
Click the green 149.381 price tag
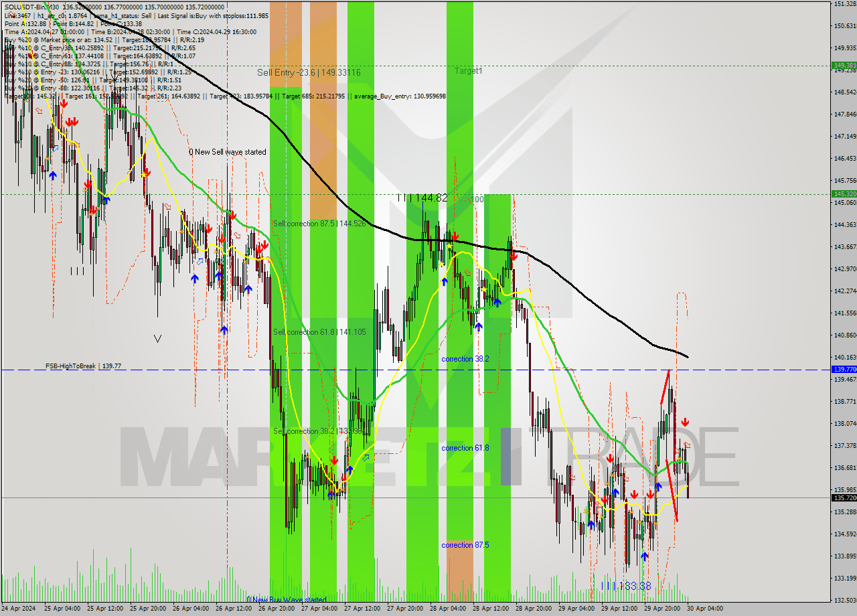tap(844, 66)
